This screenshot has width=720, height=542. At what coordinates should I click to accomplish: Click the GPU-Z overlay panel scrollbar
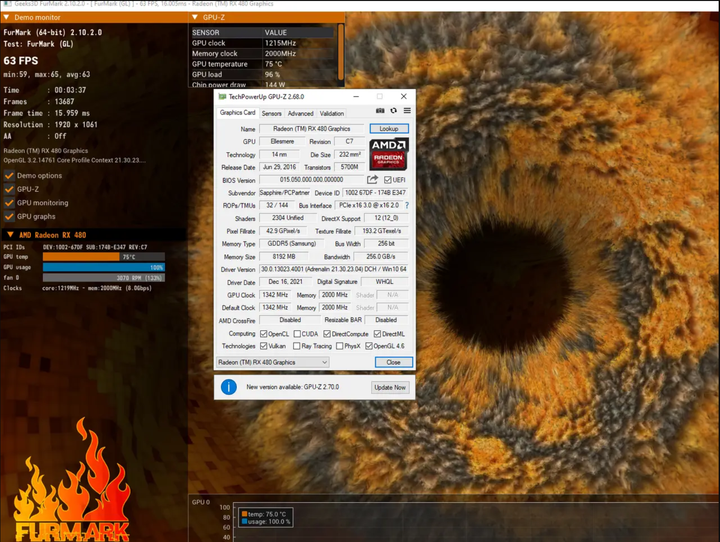click(341, 51)
